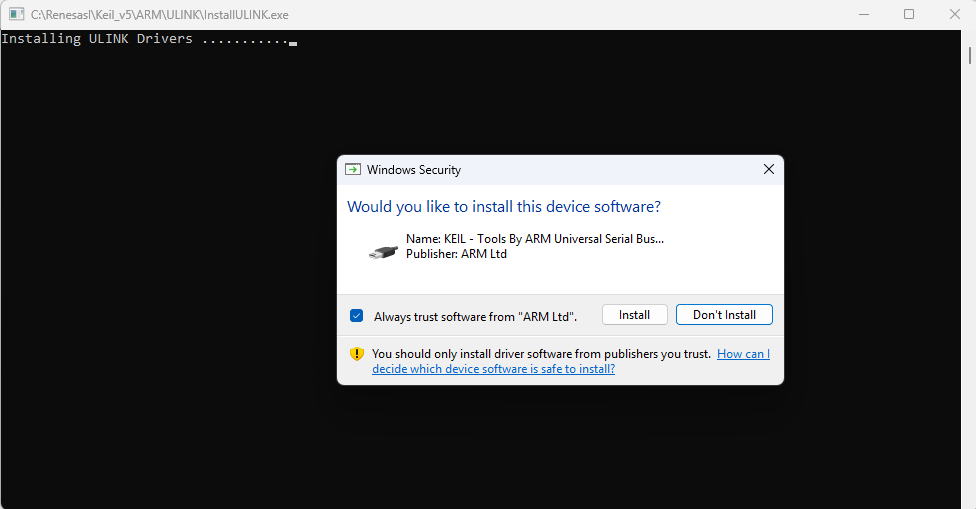Choose the Don't Install button
The width and height of the screenshot is (976, 509).
pyautogui.click(x=724, y=315)
